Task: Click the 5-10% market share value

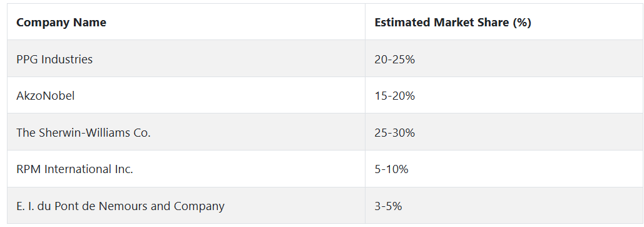Action: pyautogui.click(x=391, y=169)
